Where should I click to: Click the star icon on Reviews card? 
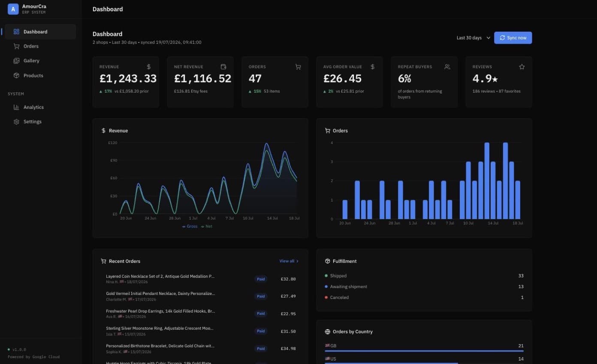(522, 67)
